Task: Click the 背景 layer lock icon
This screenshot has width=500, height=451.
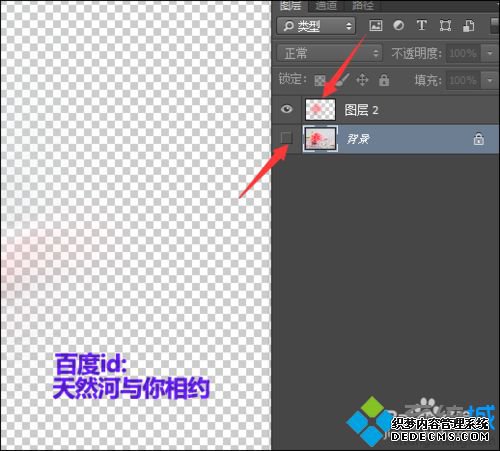Action: pyautogui.click(x=479, y=139)
